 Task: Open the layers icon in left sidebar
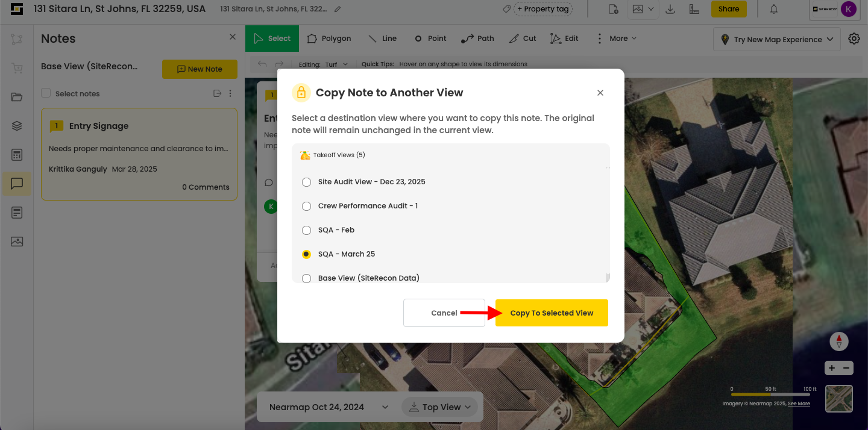coord(16,126)
